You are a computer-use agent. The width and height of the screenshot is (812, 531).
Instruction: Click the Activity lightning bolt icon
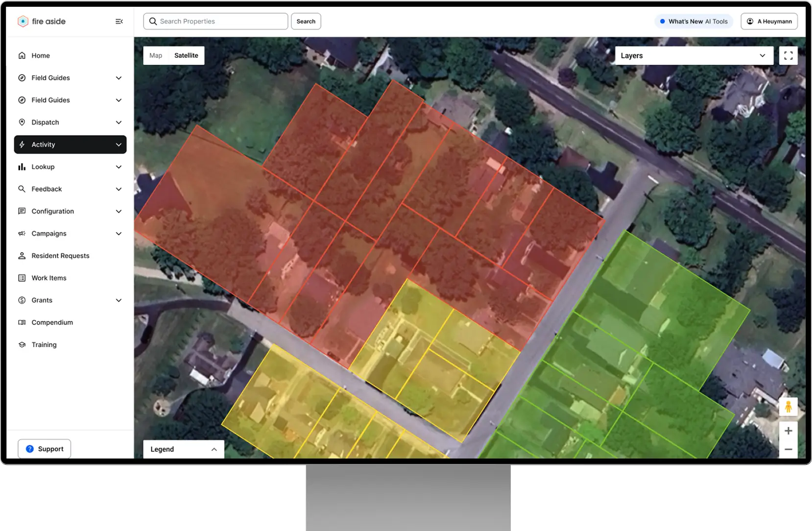click(22, 145)
